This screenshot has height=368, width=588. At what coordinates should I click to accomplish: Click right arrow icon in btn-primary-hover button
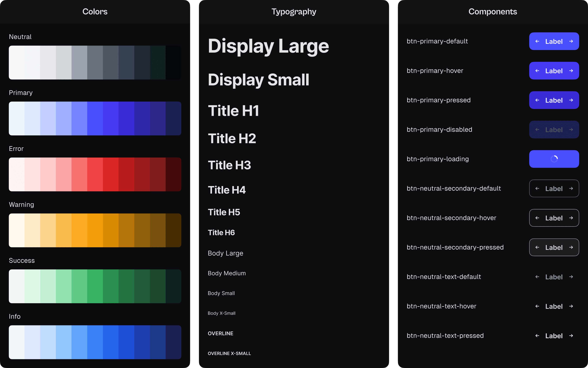tap(571, 71)
